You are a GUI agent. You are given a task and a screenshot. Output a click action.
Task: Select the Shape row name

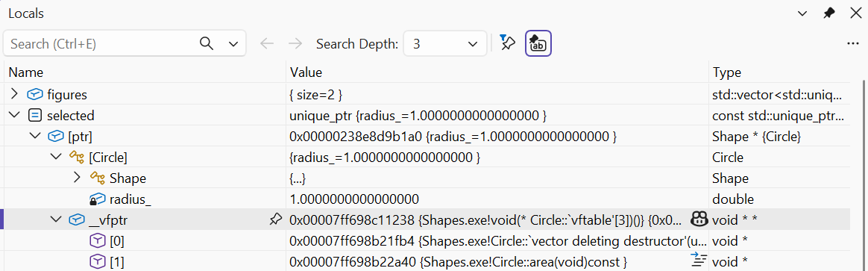pyautogui.click(x=128, y=178)
